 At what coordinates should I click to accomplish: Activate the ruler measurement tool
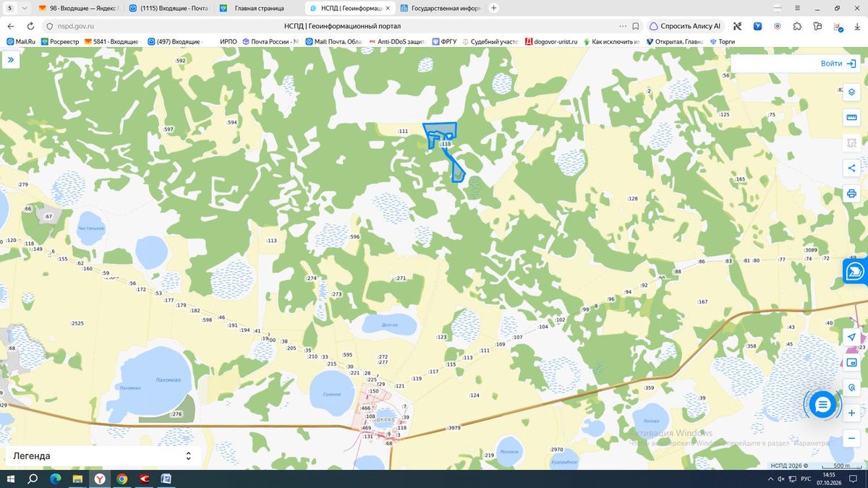851,117
